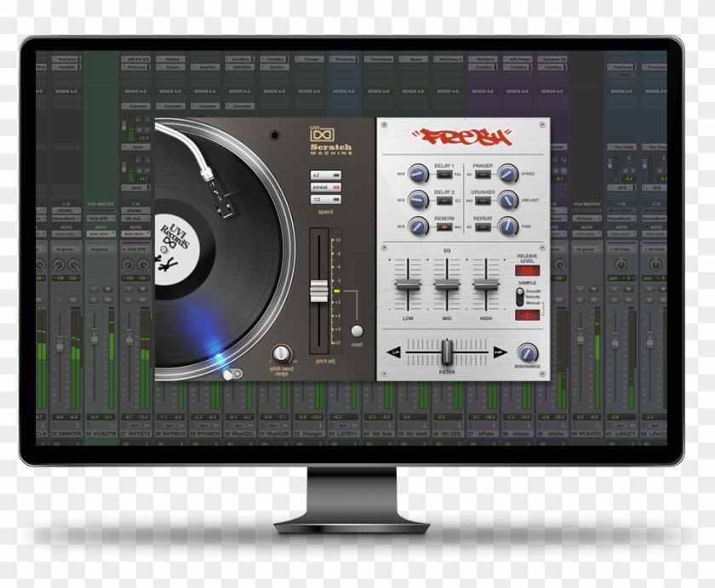Image resolution: width=715 pixels, height=588 pixels.
Task: Click the turntable record label
Action: (177, 242)
